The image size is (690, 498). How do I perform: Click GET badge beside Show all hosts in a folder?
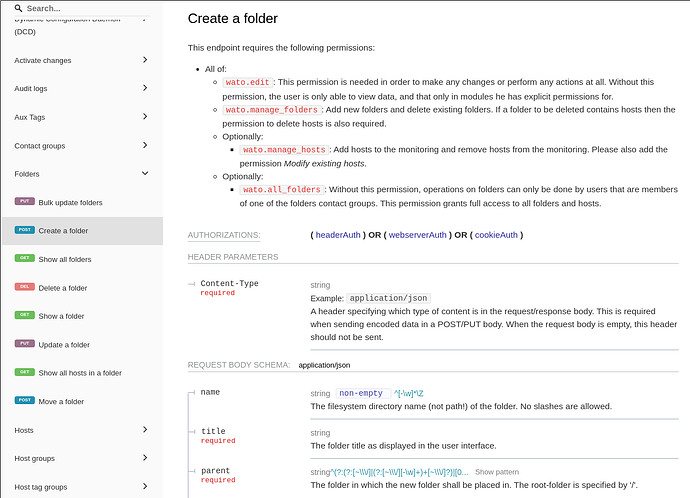pyautogui.click(x=24, y=372)
